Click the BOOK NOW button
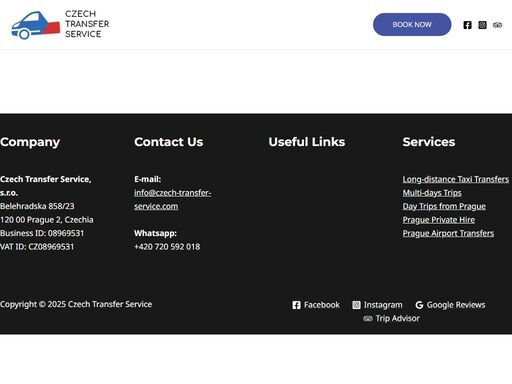512x384 pixels. point(412,25)
